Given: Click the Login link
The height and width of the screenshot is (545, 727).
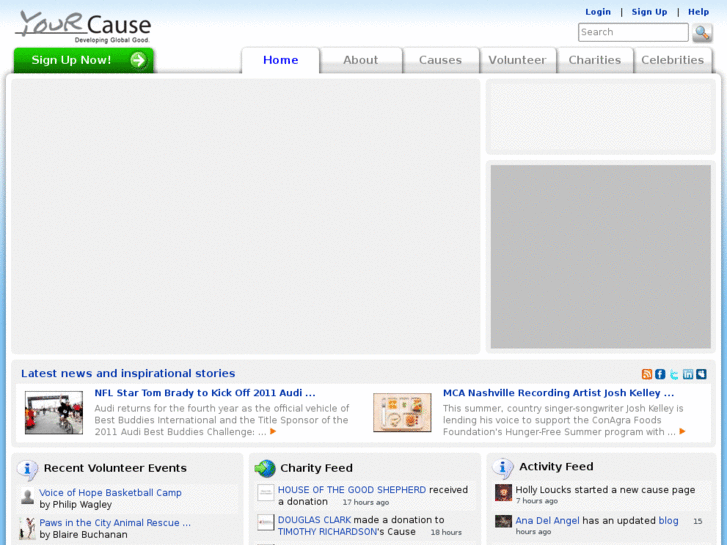Looking at the screenshot, I should click(598, 12).
